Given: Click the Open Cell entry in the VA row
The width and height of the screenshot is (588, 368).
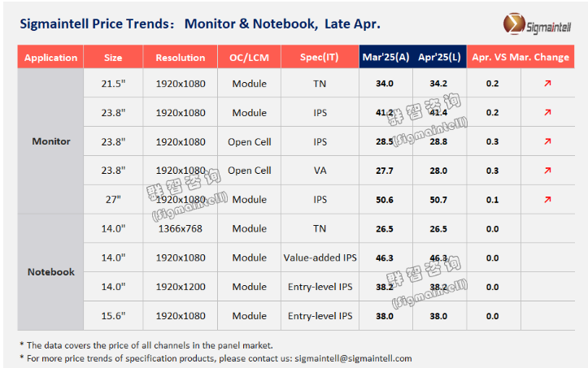Looking at the screenshot, I should [x=250, y=171].
